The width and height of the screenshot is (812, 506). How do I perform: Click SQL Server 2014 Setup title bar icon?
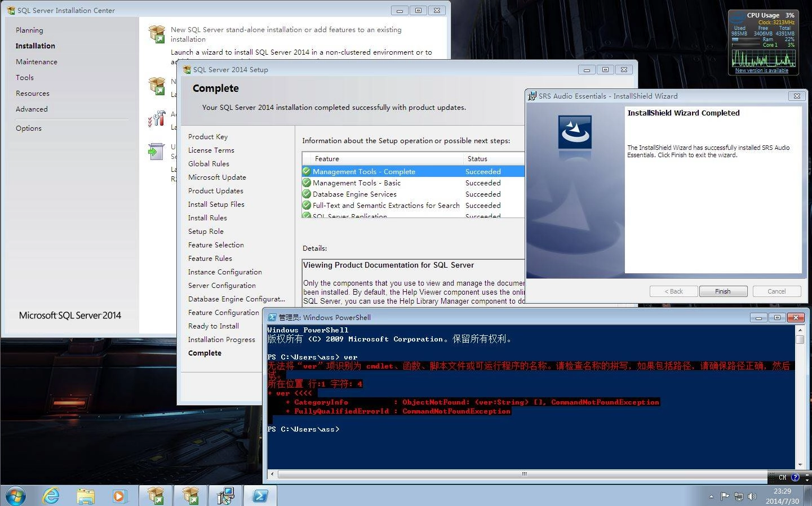coord(187,70)
